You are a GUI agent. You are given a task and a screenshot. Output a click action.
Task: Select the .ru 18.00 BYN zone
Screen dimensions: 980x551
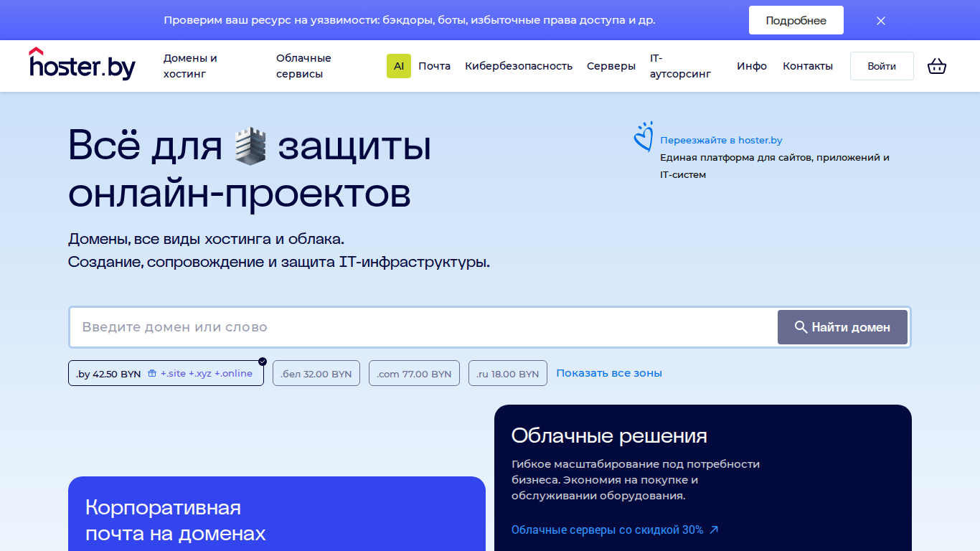(x=508, y=373)
